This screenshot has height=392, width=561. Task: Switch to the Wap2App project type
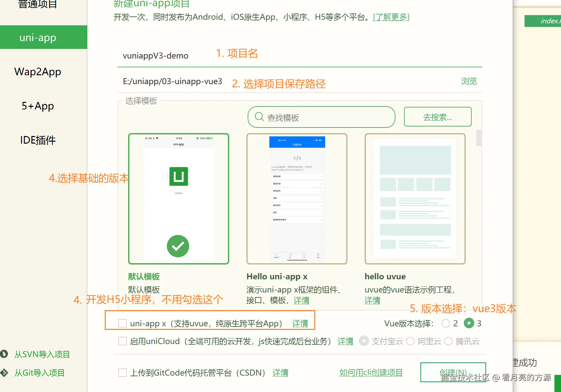click(38, 72)
